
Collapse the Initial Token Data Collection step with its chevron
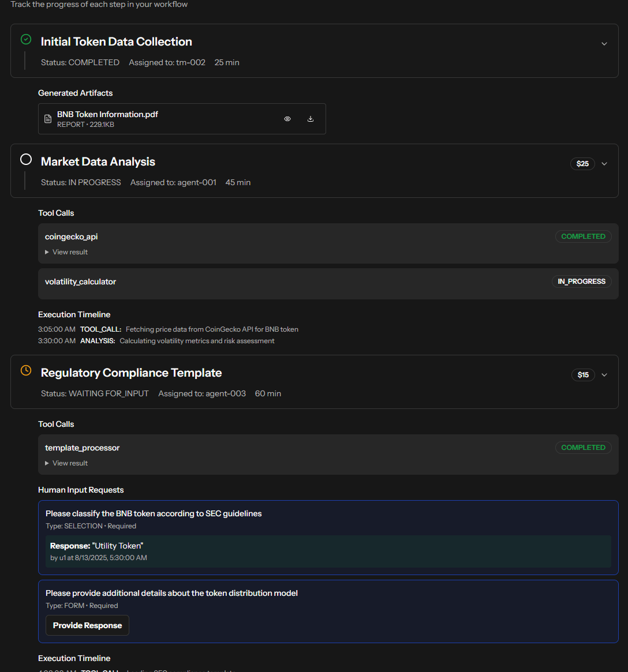604,43
